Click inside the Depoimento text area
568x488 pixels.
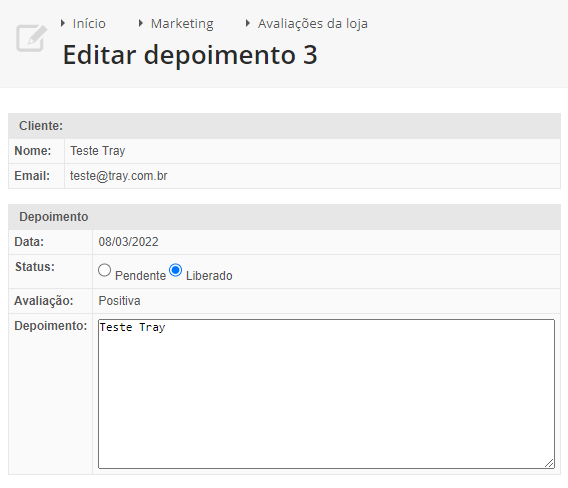tap(326, 394)
